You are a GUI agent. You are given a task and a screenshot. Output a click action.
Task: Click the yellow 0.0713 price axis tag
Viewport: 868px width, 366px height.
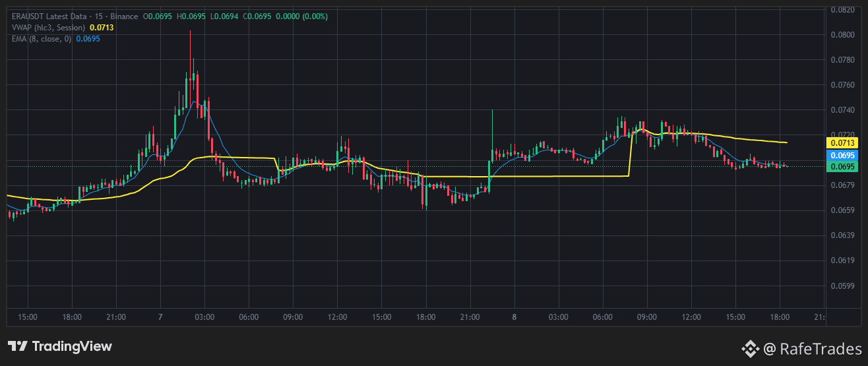point(841,142)
